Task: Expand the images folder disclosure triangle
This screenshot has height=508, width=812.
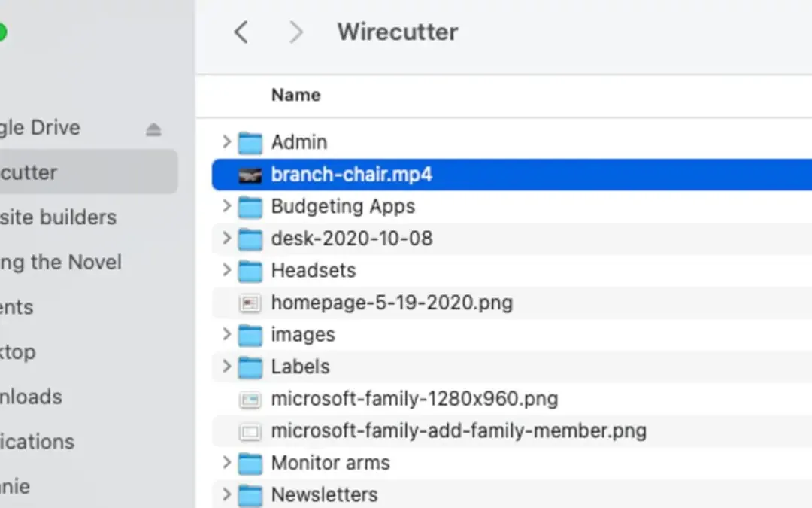Action: [x=226, y=335]
